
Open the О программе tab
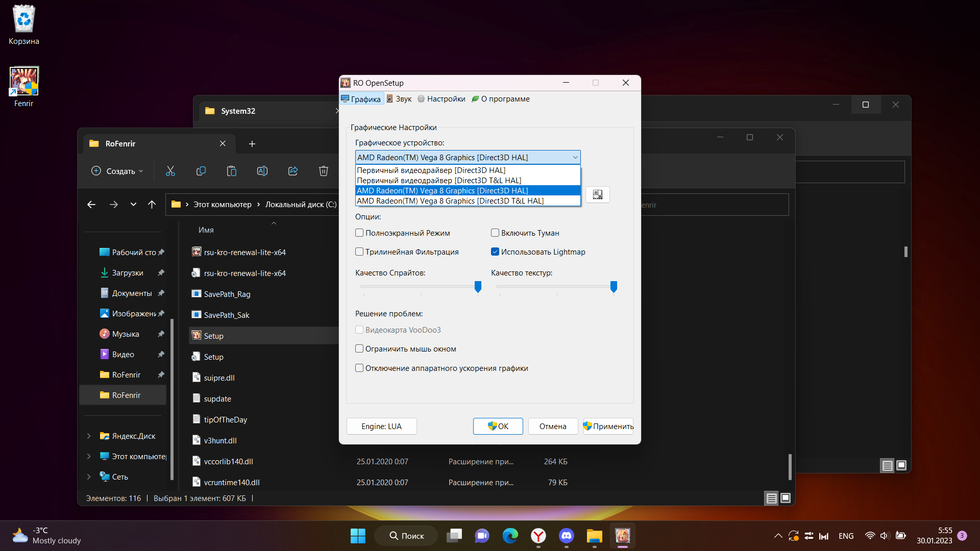click(501, 99)
